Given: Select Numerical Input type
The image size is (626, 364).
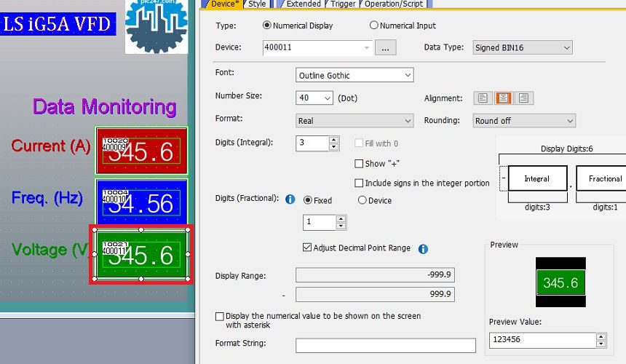Looking at the screenshot, I should (403, 25).
